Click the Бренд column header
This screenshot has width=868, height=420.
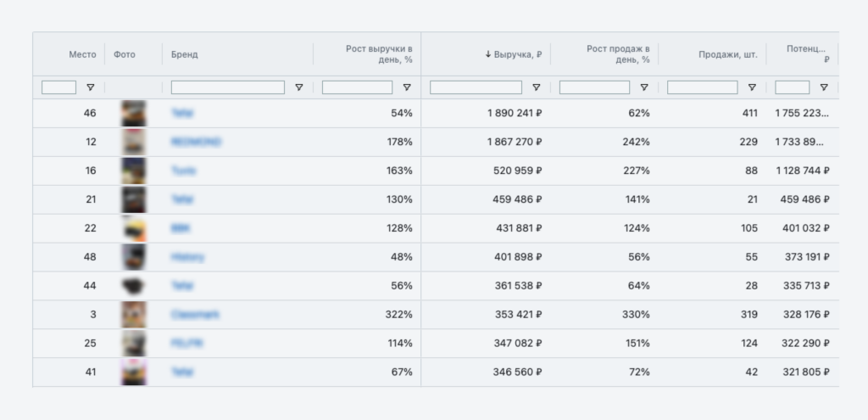coord(184,54)
